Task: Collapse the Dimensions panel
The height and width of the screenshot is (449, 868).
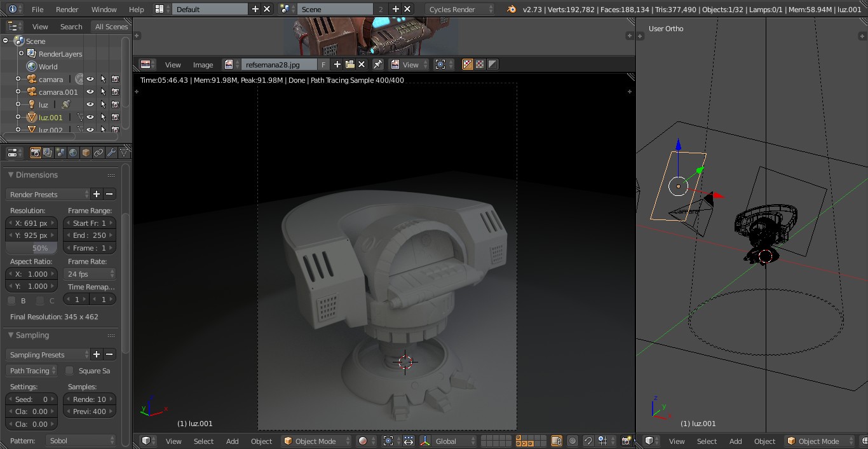Action: tap(11, 175)
